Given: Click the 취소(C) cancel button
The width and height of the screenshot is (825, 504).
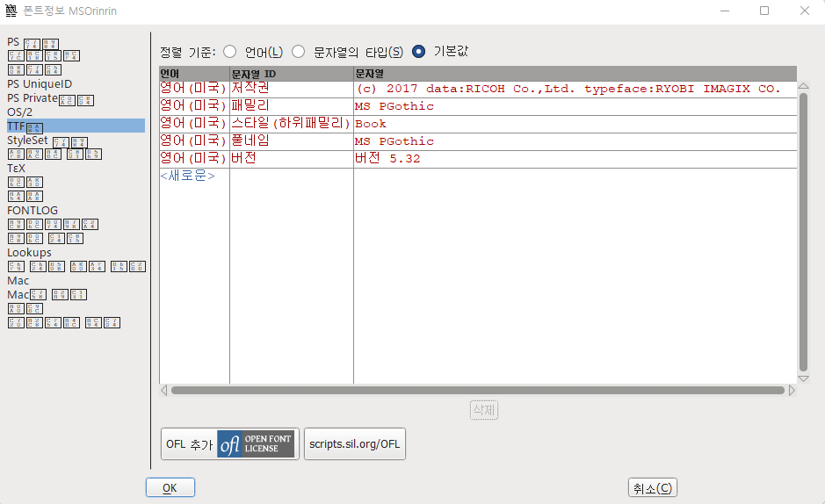Looking at the screenshot, I should [653, 487].
